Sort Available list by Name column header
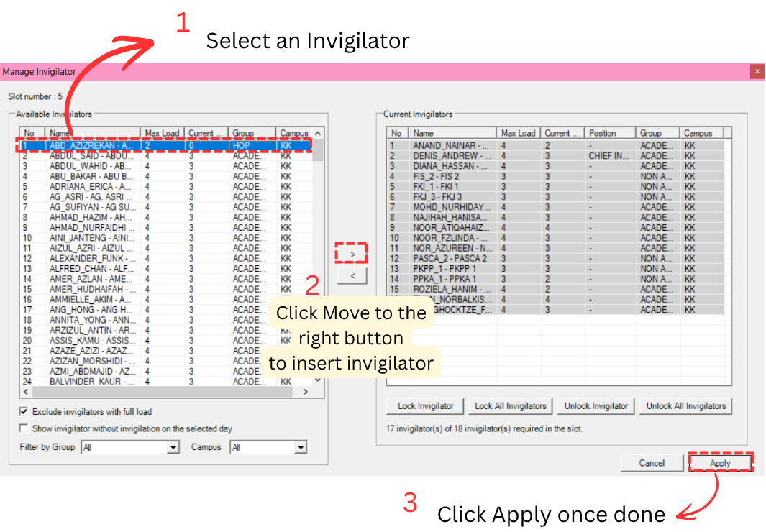 (93, 133)
